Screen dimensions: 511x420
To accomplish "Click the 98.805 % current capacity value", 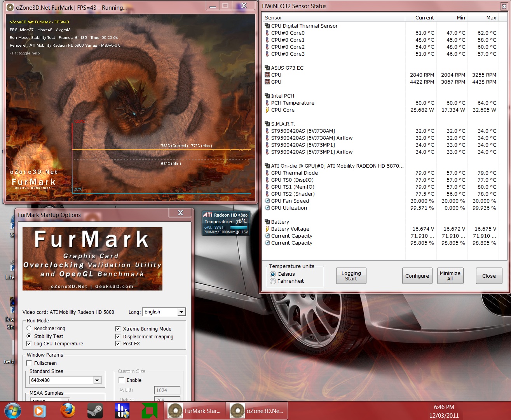I will [x=422, y=243].
